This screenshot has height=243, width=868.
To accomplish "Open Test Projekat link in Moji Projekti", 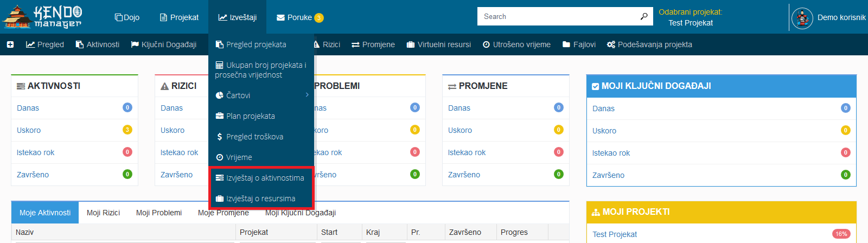I will click(x=615, y=234).
